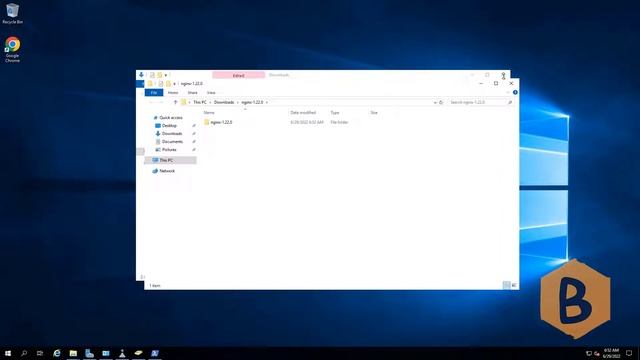640x360 pixels.
Task: Sort by the Type column header
Action: (x=335, y=112)
